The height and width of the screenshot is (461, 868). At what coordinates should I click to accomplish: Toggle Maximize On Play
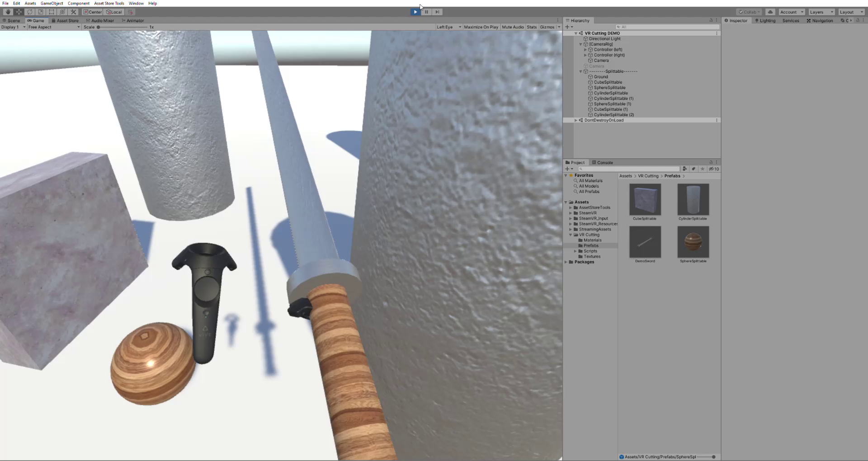[x=481, y=27]
